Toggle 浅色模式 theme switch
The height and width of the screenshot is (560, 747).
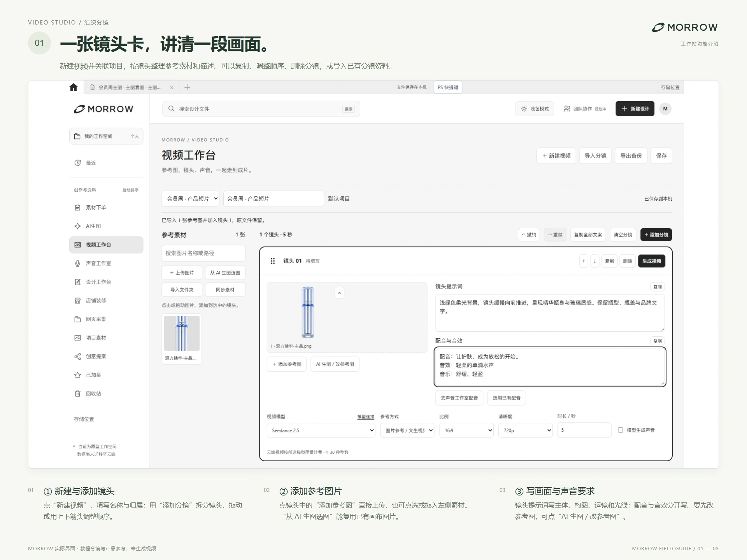(535, 109)
